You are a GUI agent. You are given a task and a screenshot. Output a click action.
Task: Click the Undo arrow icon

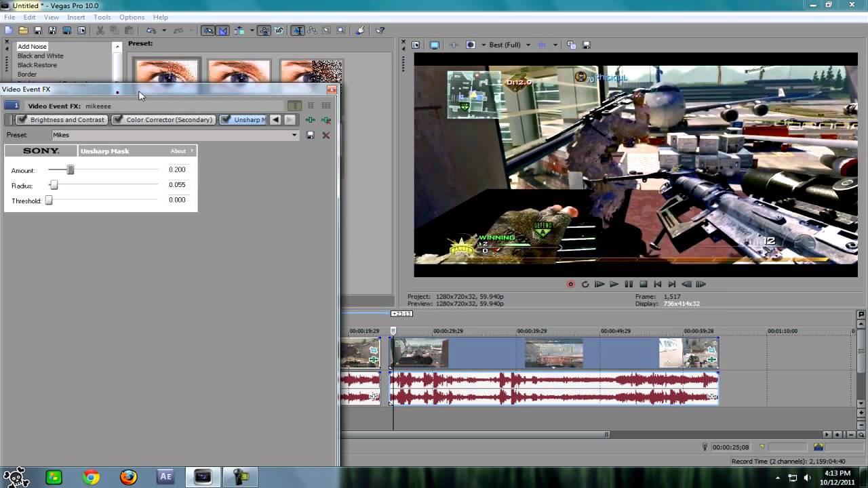[x=151, y=30]
